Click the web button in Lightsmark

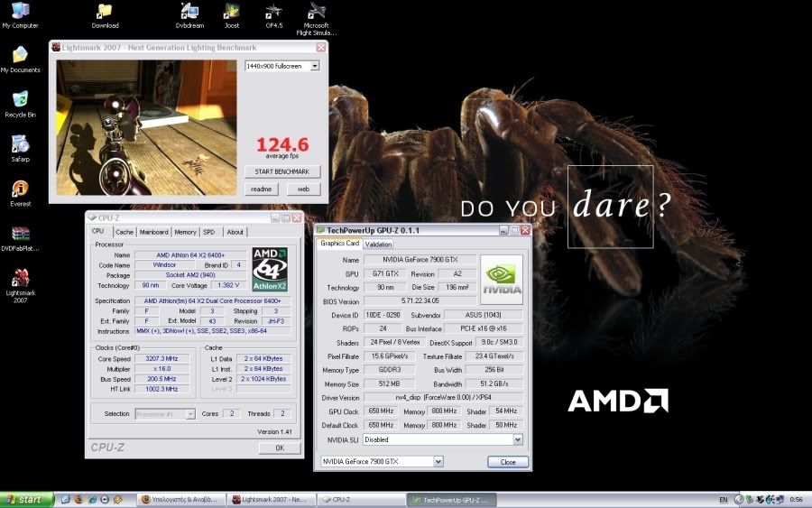coord(303,189)
